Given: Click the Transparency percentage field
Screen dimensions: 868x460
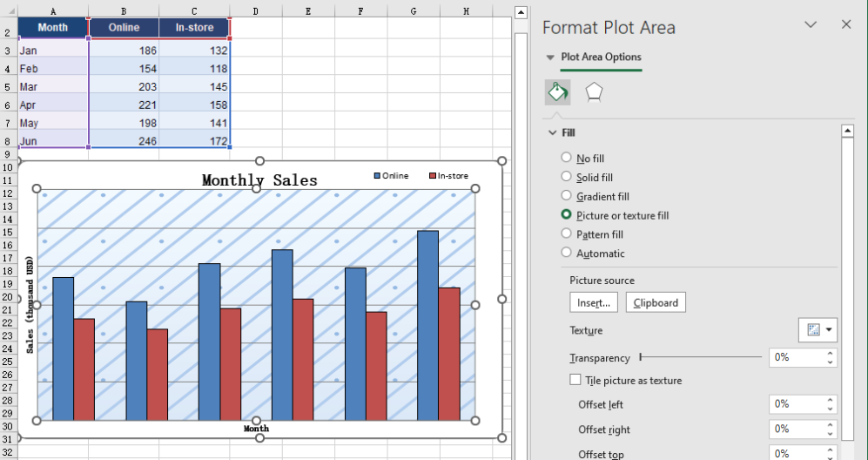Looking at the screenshot, I should pyautogui.click(x=796, y=357).
